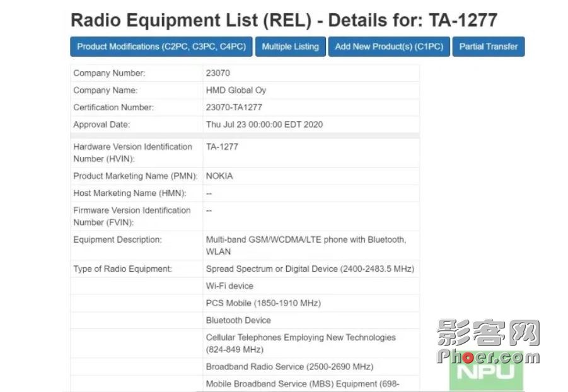Image resolution: width=568 pixels, height=392 pixels.
Task: Click the 'Type of Radio Equipment:' label
Action: tap(122, 269)
